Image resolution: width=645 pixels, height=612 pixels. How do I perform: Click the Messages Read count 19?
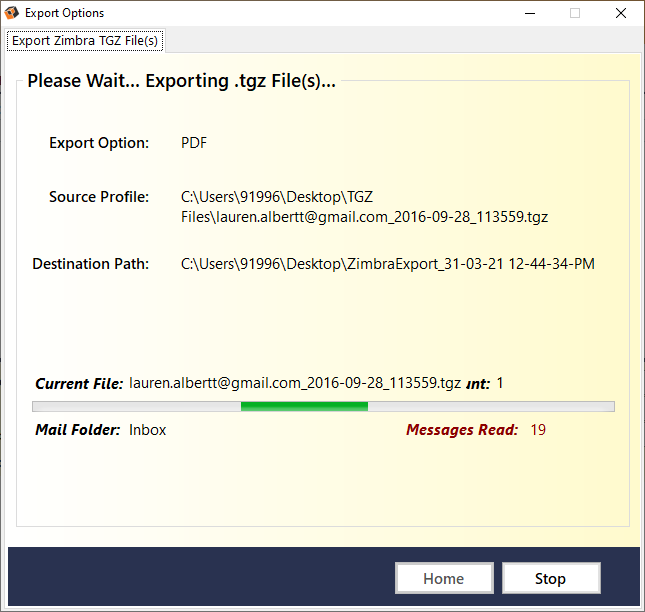(538, 430)
